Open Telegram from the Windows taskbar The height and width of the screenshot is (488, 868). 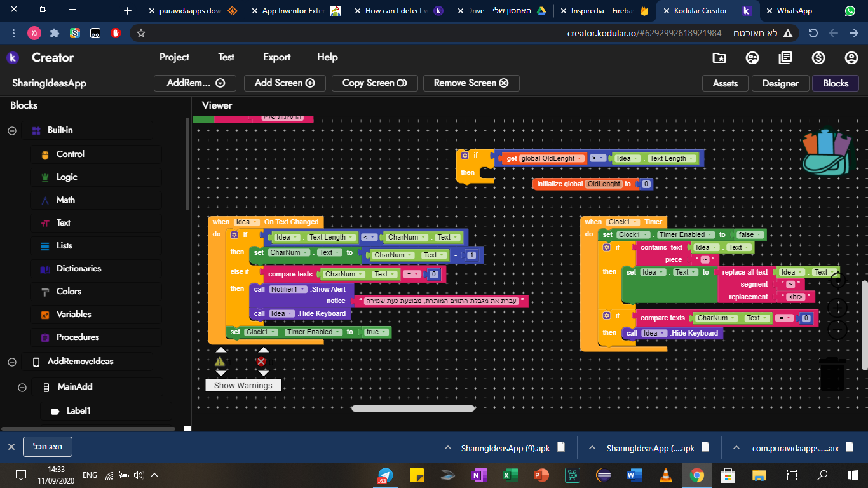[384, 475]
